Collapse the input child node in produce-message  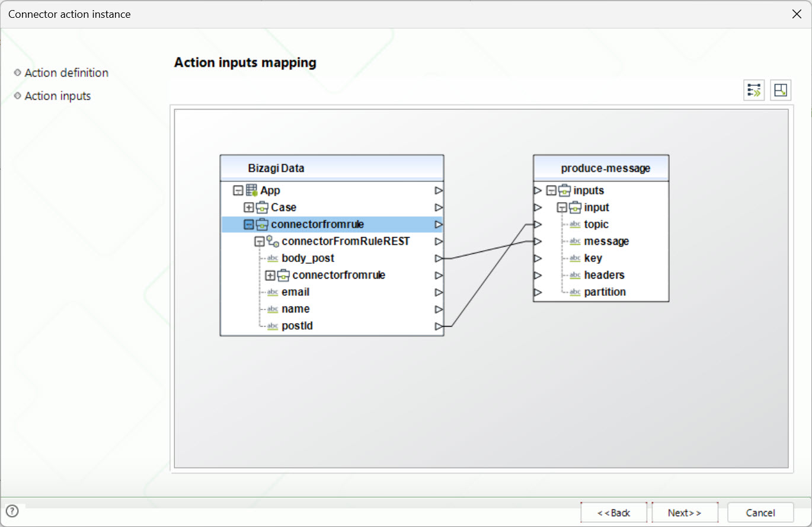(562, 207)
